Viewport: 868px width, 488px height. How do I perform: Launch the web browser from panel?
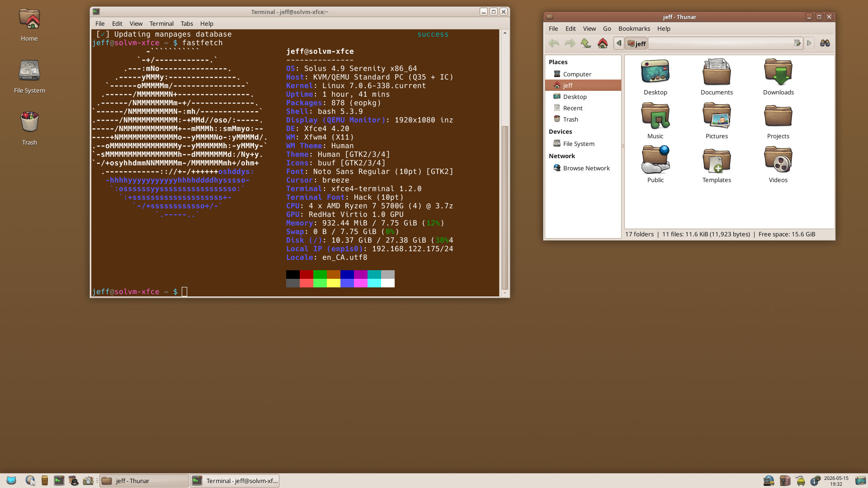click(30, 480)
